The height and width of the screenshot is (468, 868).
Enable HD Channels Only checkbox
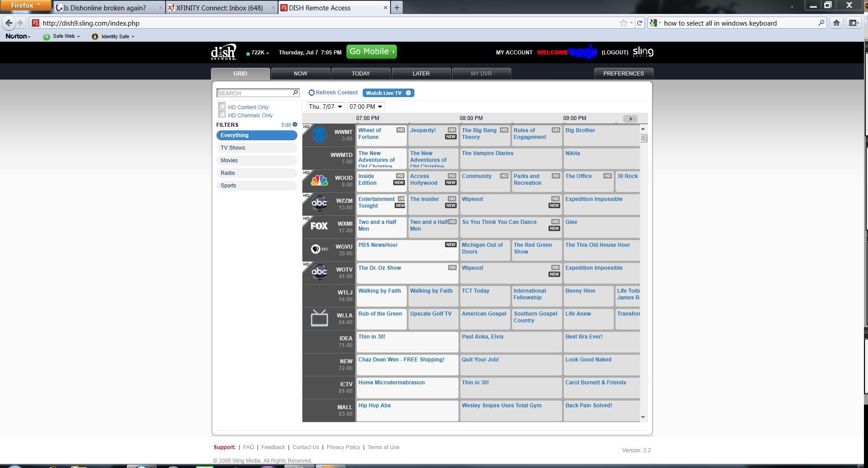pyautogui.click(x=221, y=114)
